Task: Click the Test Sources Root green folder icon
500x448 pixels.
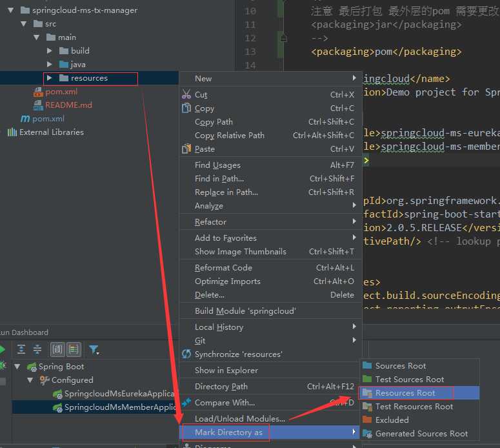Action: point(367,379)
